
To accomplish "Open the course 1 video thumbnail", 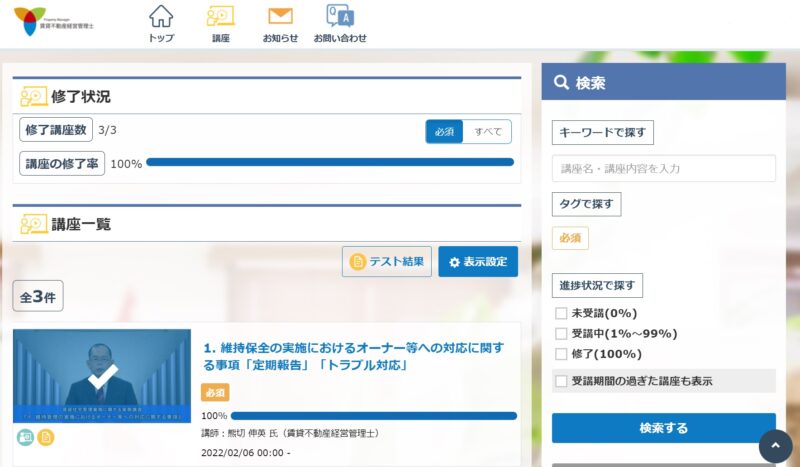I will pos(102,376).
